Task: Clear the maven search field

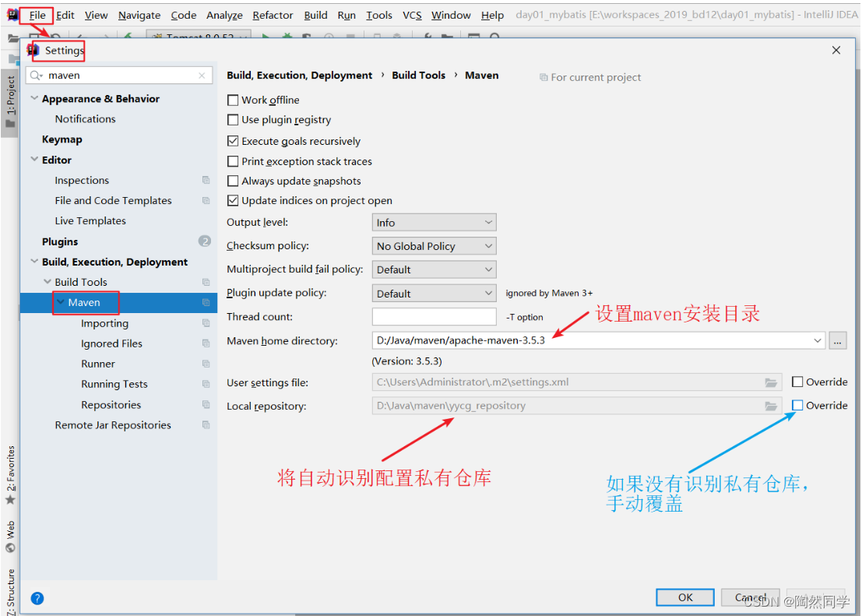Action: tap(202, 76)
